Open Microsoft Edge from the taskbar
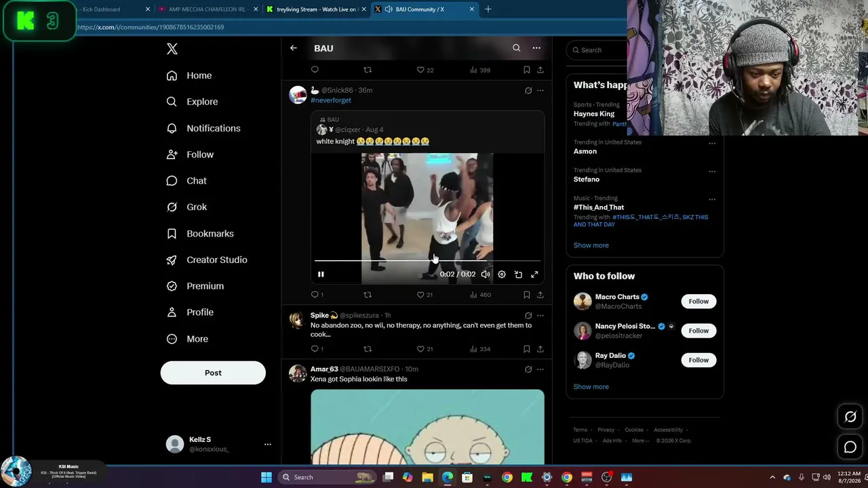 [x=448, y=477]
